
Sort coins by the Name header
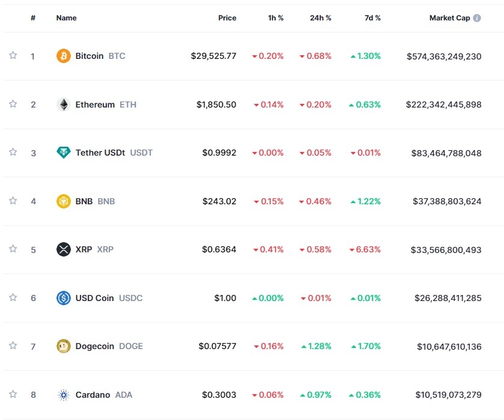(66, 18)
